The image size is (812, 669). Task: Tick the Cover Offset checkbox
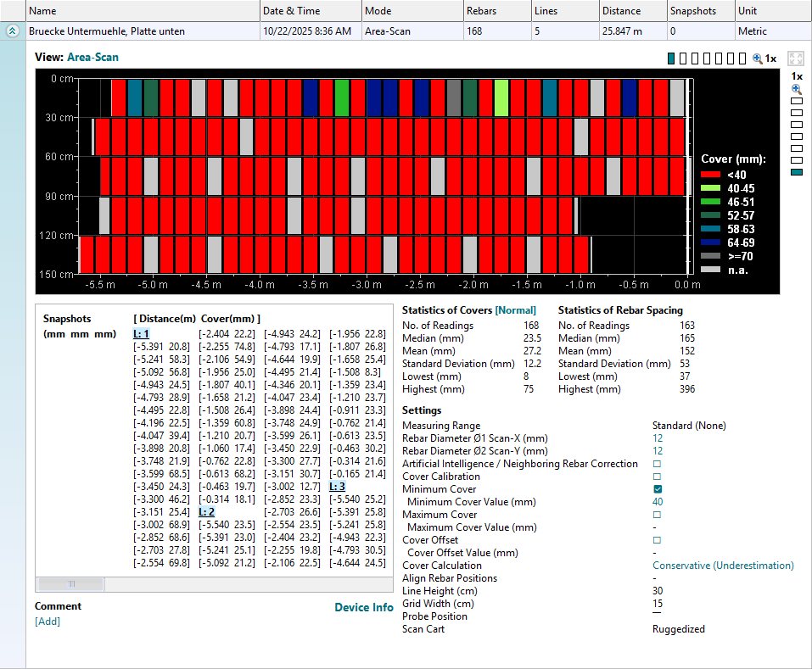pos(657,540)
